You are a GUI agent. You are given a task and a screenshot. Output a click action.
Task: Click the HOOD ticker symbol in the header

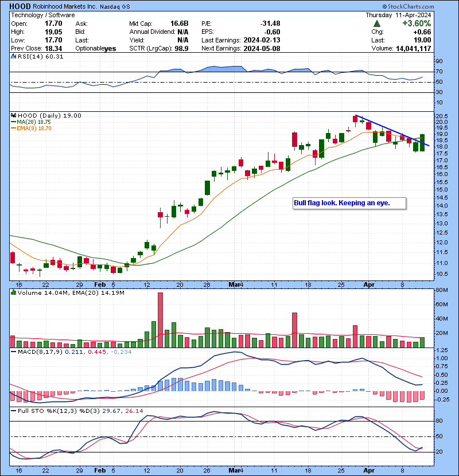[x=20, y=6]
